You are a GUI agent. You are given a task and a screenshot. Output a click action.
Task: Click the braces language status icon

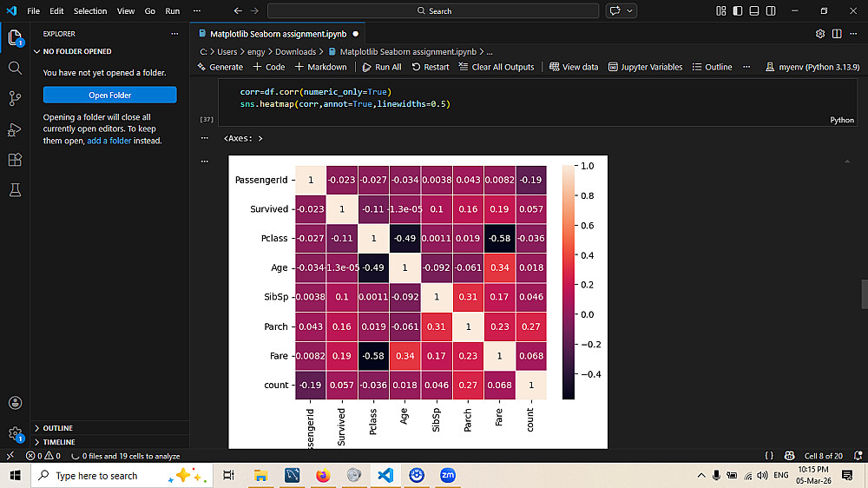[769, 457]
